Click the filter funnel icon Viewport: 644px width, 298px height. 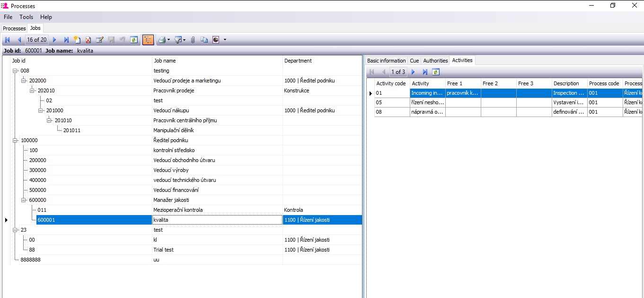point(178,40)
